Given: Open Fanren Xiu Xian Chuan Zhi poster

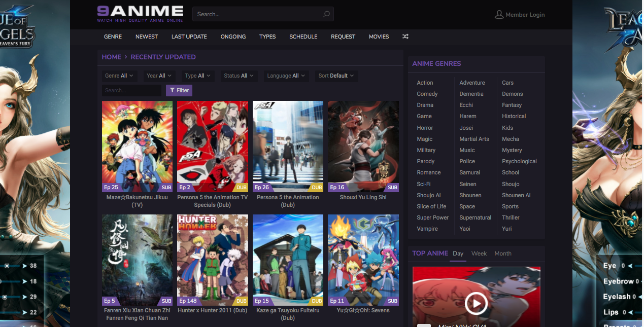Looking at the screenshot, I should pyautogui.click(x=137, y=260).
